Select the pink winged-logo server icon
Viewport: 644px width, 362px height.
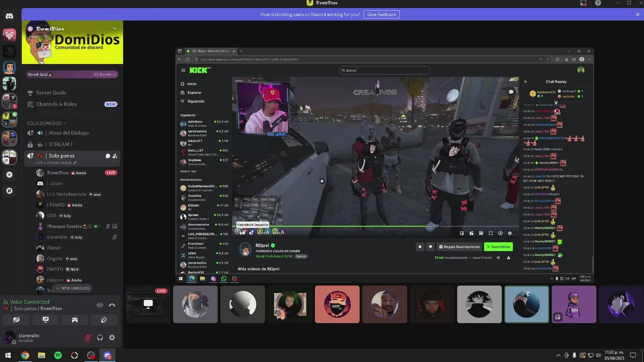coord(9,35)
